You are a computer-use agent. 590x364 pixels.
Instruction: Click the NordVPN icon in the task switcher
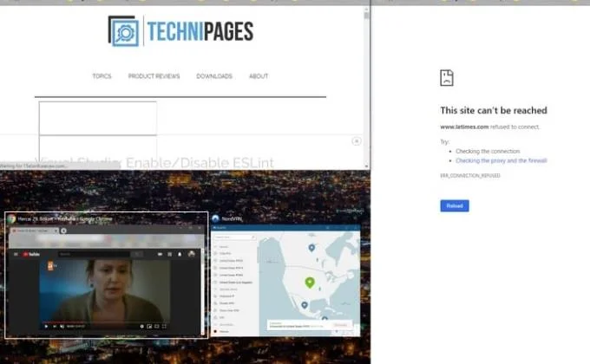[215, 218]
